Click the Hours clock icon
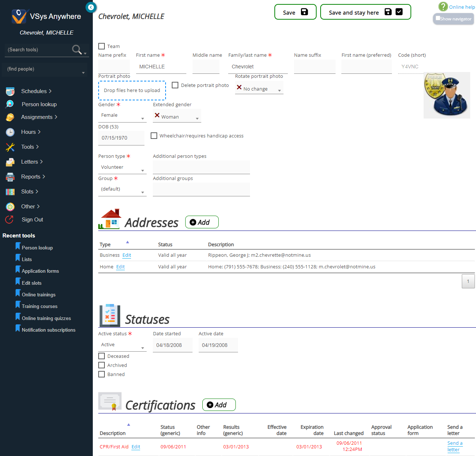This screenshot has width=476, height=456. pyautogui.click(x=10, y=132)
